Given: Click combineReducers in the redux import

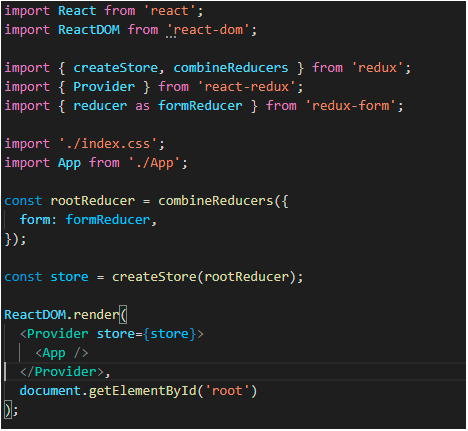Looking at the screenshot, I should click(x=231, y=68).
